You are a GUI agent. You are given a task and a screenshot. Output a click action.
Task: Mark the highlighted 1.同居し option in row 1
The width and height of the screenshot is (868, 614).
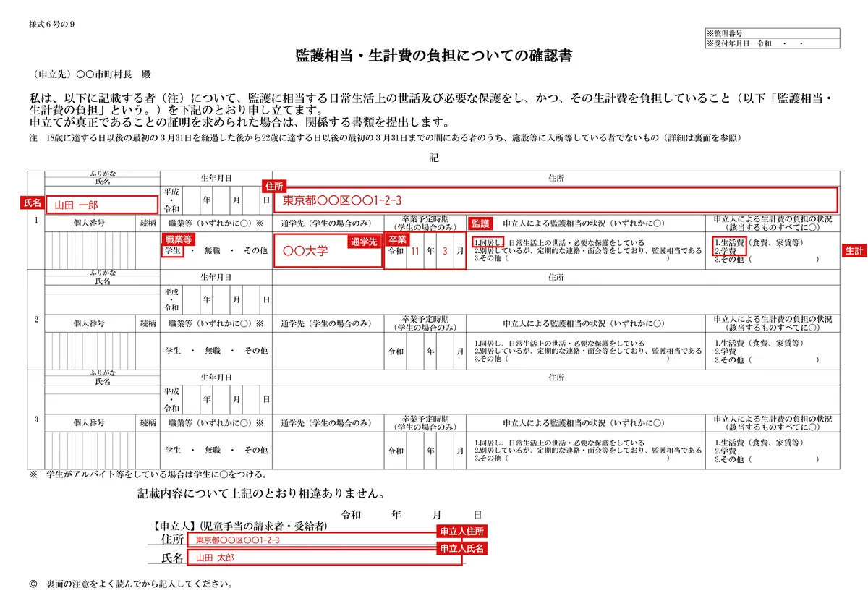point(487,242)
